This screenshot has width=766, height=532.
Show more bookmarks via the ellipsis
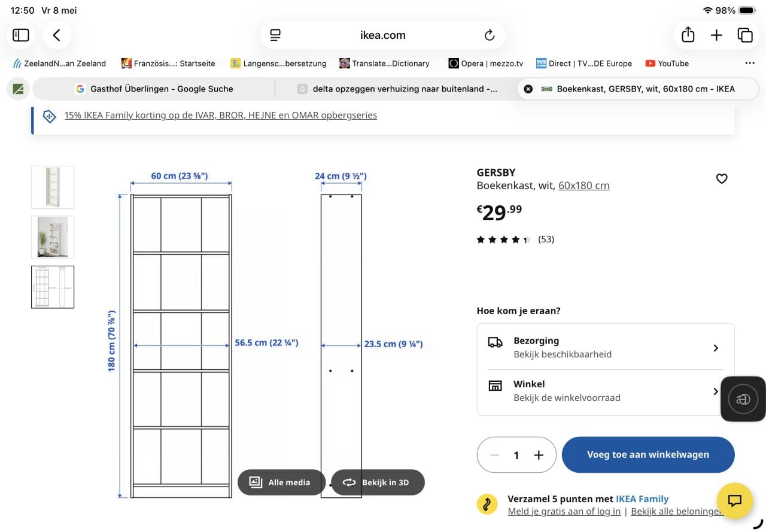[750, 63]
